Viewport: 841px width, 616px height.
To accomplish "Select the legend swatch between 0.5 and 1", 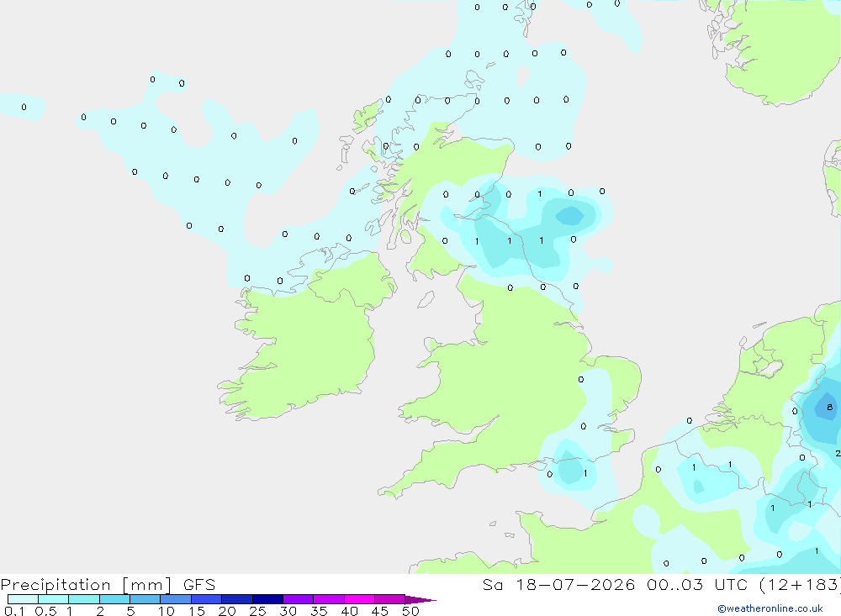I will [x=53, y=599].
